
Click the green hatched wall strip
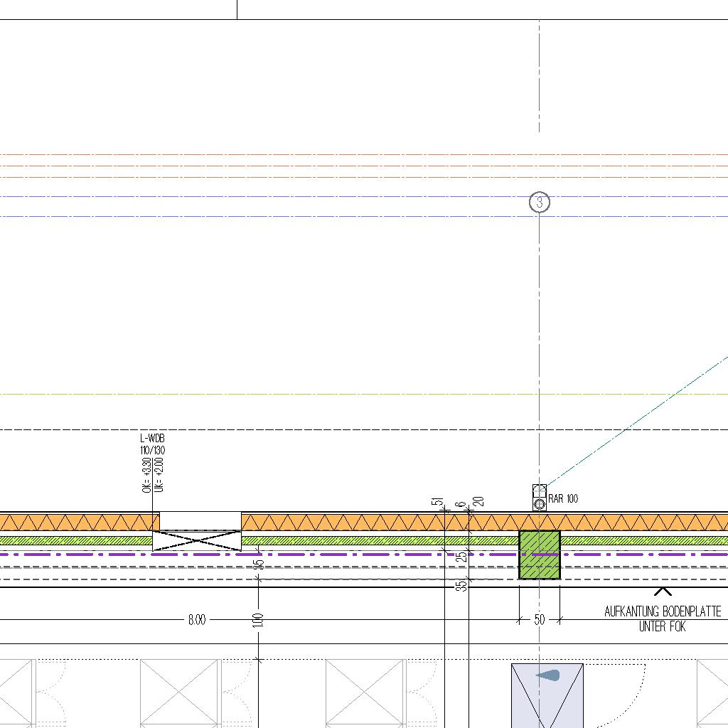click(x=355, y=540)
